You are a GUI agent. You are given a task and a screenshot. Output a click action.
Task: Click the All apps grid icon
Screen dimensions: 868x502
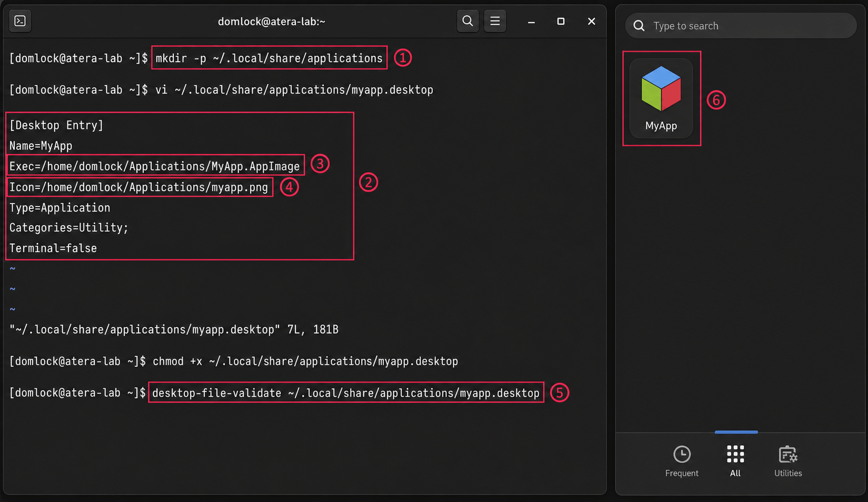click(x=735, y=454)
